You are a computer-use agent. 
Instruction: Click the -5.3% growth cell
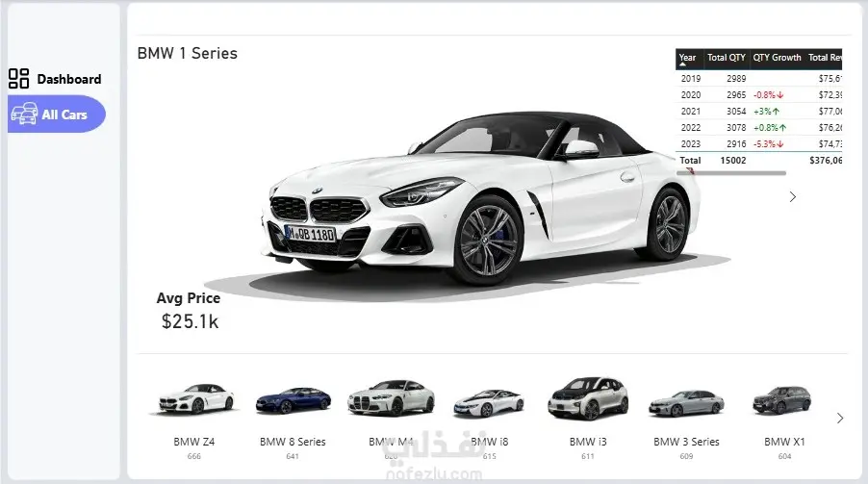coord(768,144)
